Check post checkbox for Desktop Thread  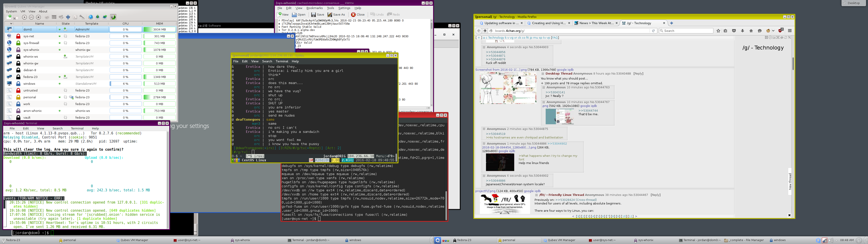tap(543, 73)
